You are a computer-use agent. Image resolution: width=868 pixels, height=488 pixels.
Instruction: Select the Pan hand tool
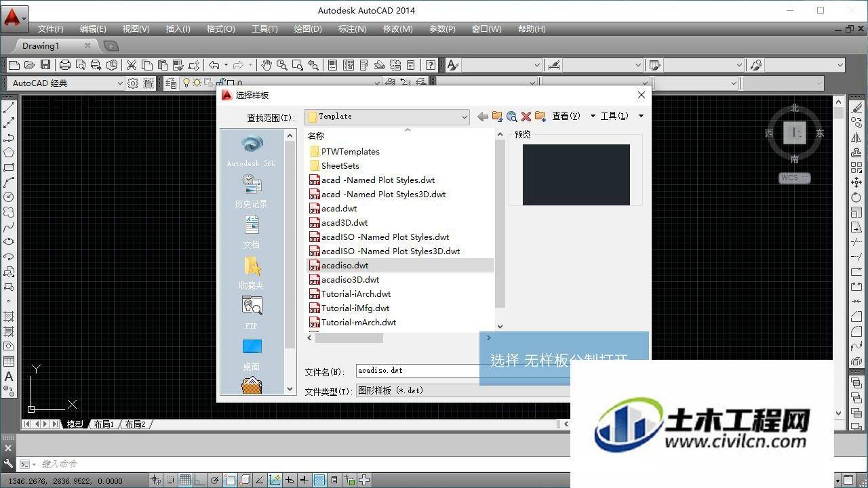[x=267, y=65]
